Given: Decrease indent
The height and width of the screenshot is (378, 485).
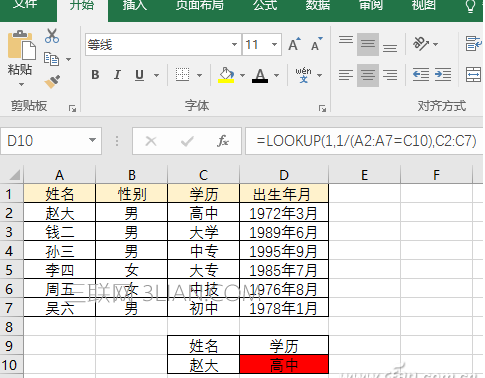Looking at the screenshot, I should pos(421,75).
